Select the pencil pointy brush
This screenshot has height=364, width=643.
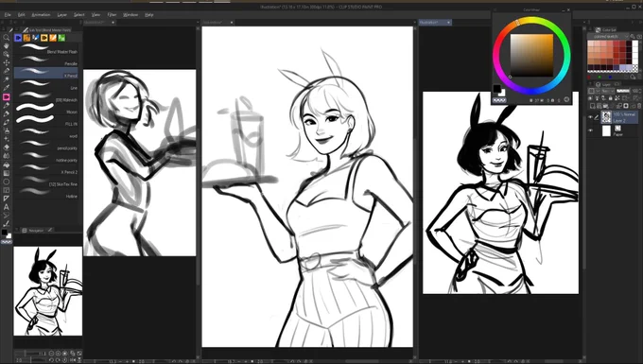tap(46, 145)
